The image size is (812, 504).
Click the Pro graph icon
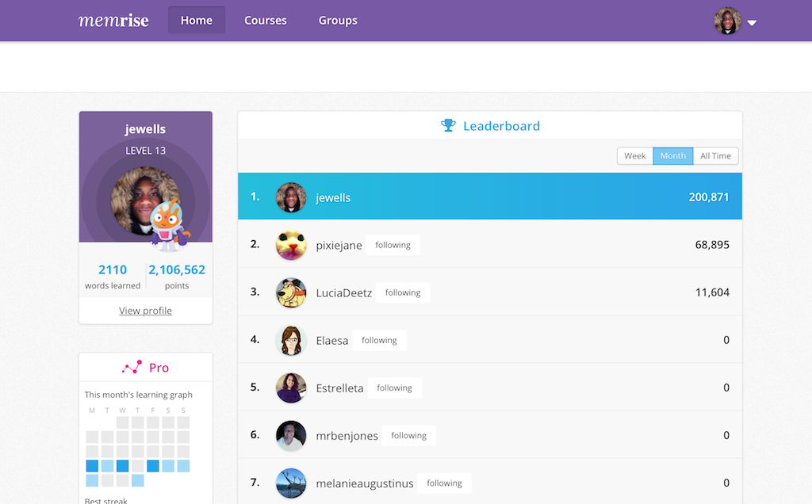pyautogui.click(x=131, y=367)
